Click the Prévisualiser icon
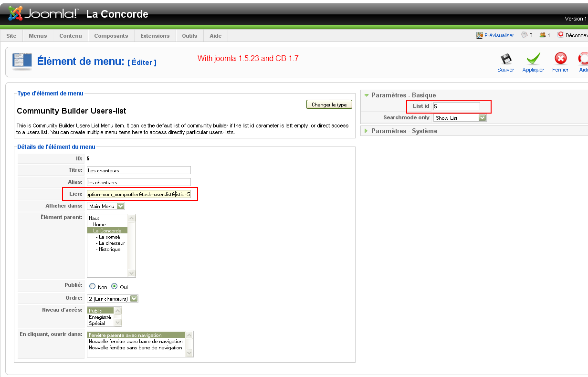 click(479, 35)
